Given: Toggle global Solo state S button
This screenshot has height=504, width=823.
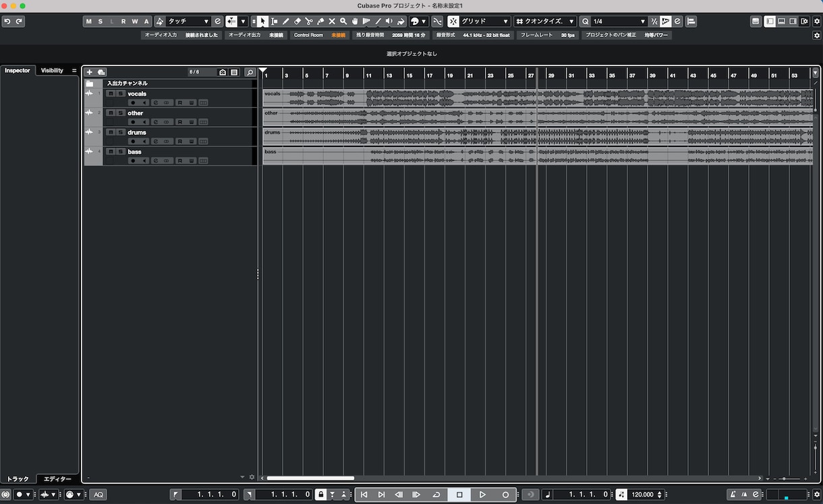Looking at the screenshot, I should click(100, 22).
